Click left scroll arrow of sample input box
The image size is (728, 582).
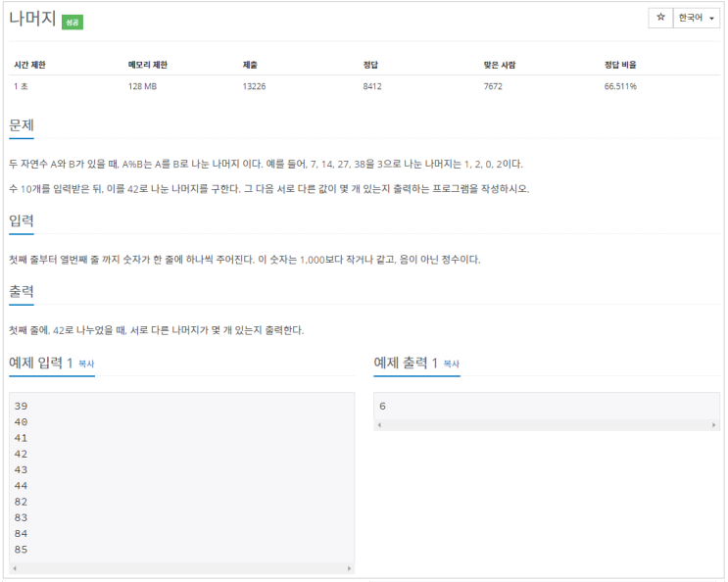coord(15,568)
